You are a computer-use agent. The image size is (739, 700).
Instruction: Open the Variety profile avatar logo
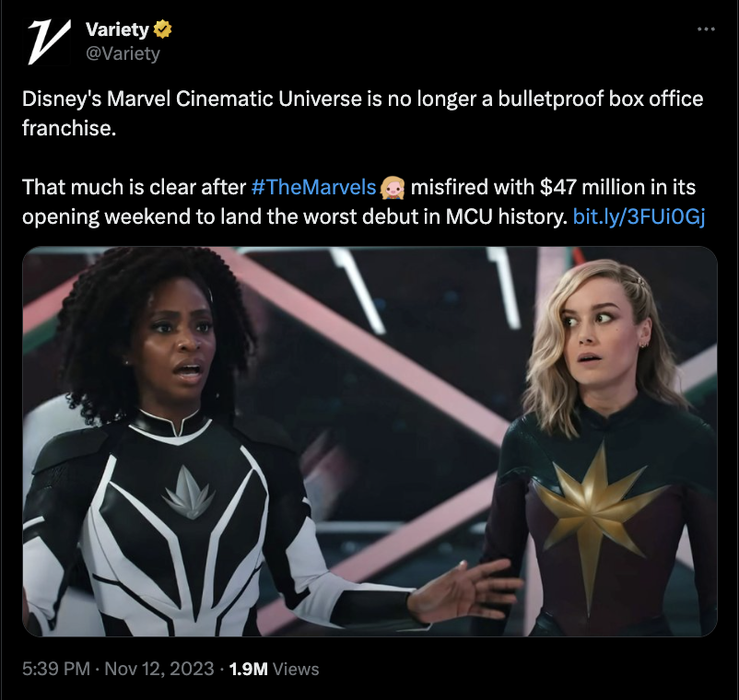pyautogui.click(x=49, y=41)
